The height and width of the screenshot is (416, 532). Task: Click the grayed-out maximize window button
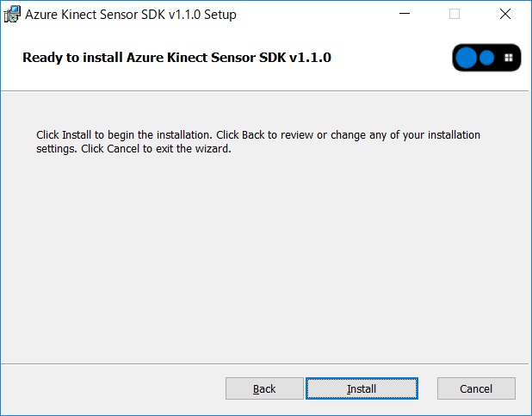455,14
